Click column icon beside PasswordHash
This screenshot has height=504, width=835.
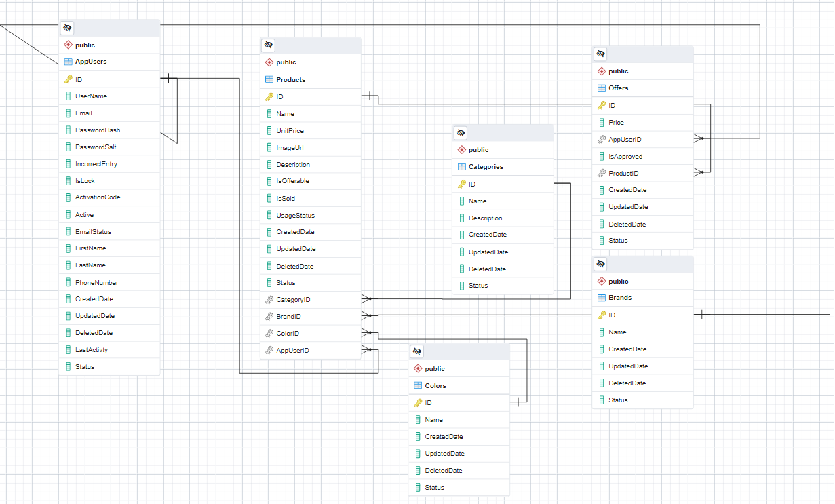click(68, 130)
